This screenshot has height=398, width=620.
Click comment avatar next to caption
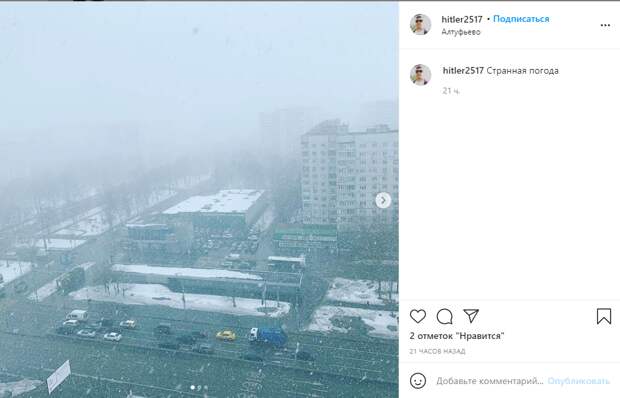click(x=420, y=75)
